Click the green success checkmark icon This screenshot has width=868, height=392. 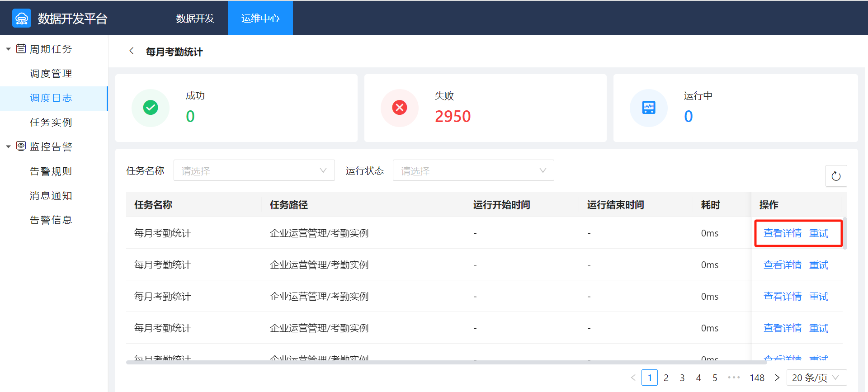[x=151, y=108]
